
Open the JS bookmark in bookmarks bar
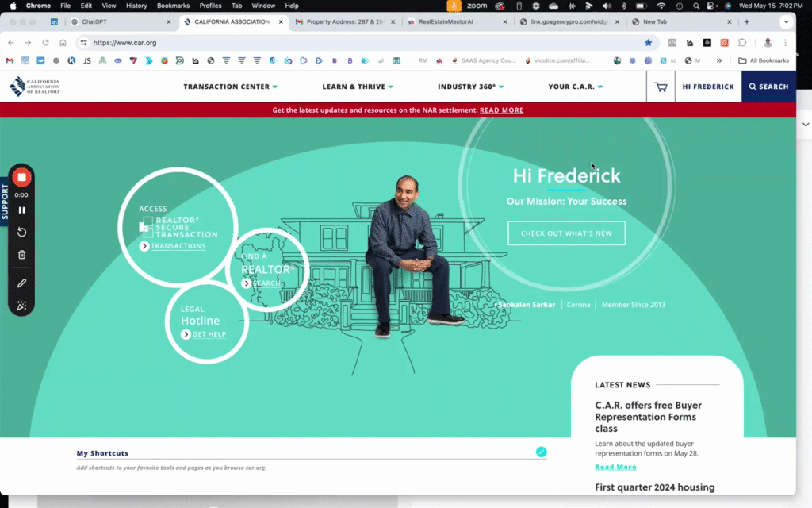click(87, 60)
